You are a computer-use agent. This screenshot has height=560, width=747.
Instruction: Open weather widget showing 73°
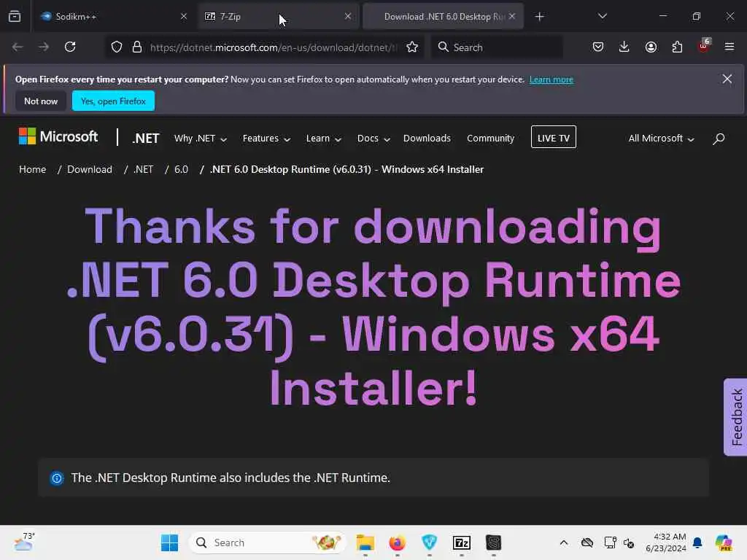[x=24, y=542]
